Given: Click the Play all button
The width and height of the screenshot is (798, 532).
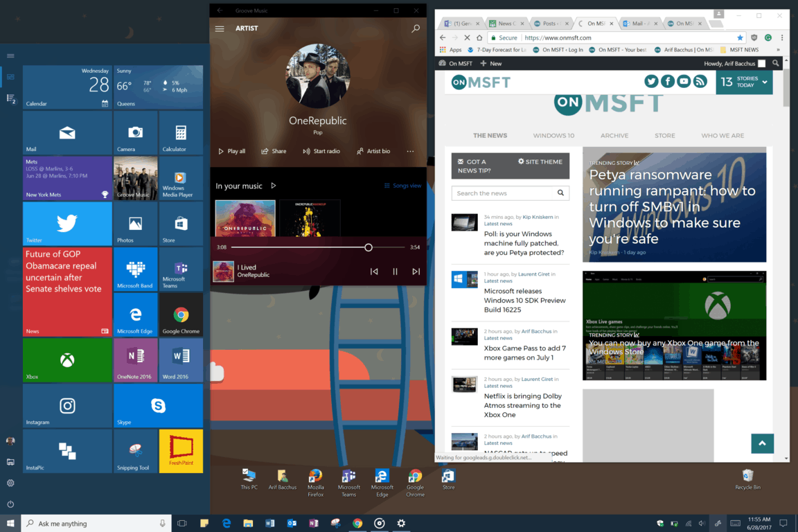Looking at the screenshot, I should pyautogui.click(x=231, y=151).
